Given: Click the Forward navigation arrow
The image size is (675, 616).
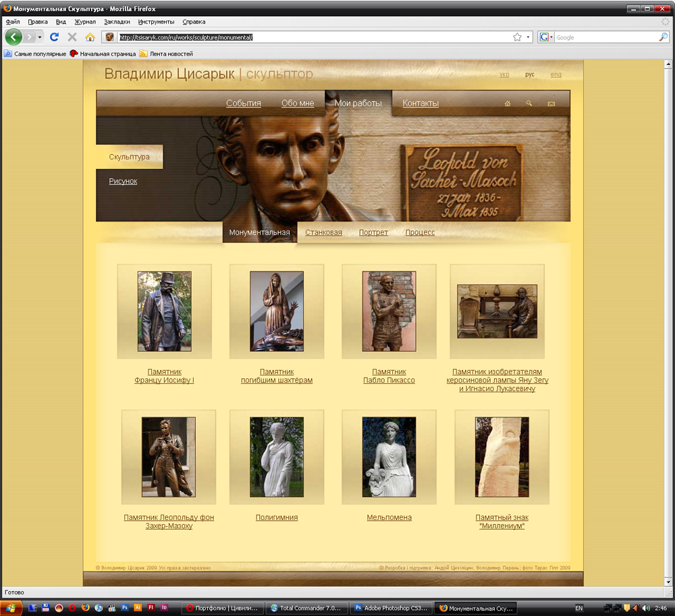Looking at the screenshot, I should [x=29, y=37].
